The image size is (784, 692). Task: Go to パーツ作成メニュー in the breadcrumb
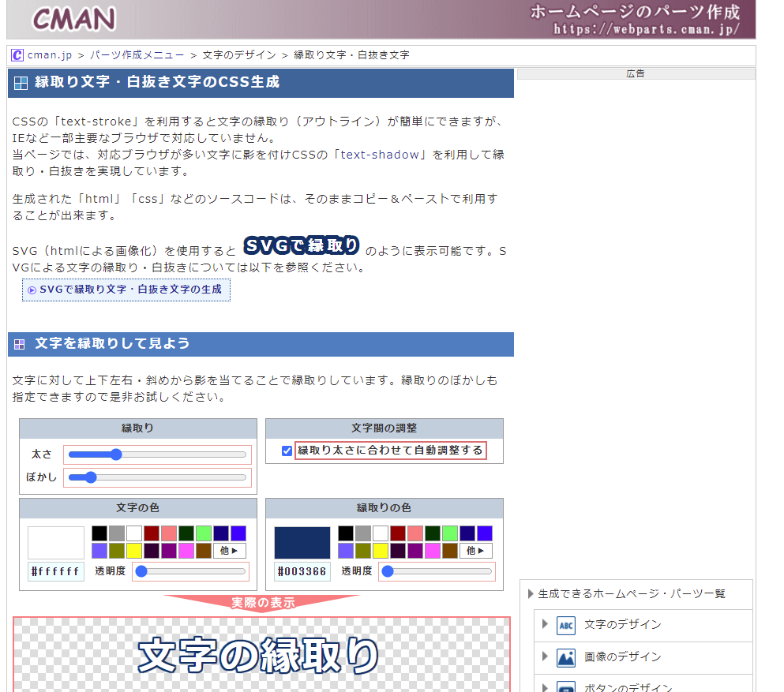coord(137,55)
